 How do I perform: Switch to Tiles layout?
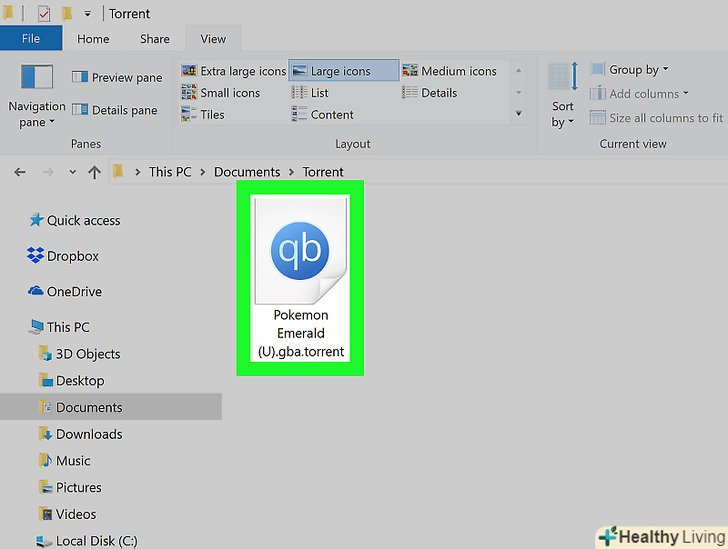pyautogui.click(x=203, y=114)
